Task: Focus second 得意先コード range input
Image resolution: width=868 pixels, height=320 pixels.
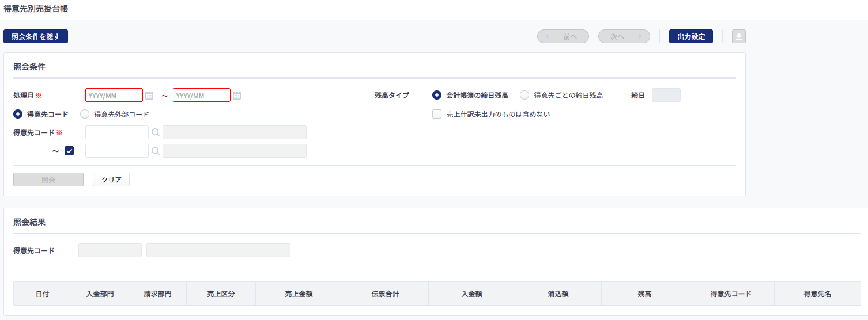Action: coord(117,151)
